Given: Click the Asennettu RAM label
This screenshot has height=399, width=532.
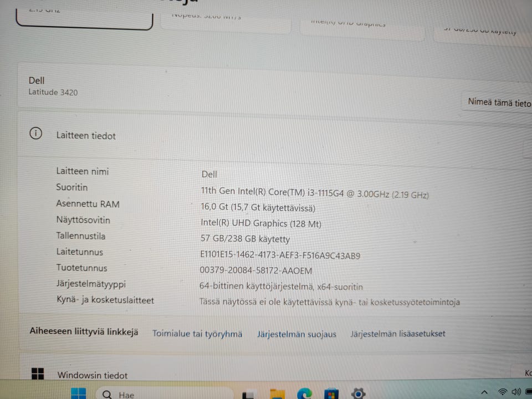Looking at the screenshot, I should point(88,204).
